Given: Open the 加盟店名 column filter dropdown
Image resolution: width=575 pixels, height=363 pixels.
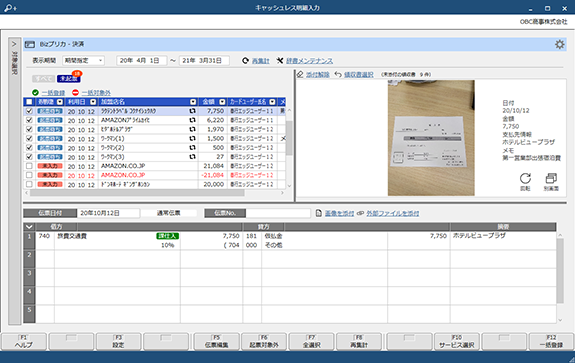Looking at the screenshot, I should pyautogui.click(x=193, y=102).
